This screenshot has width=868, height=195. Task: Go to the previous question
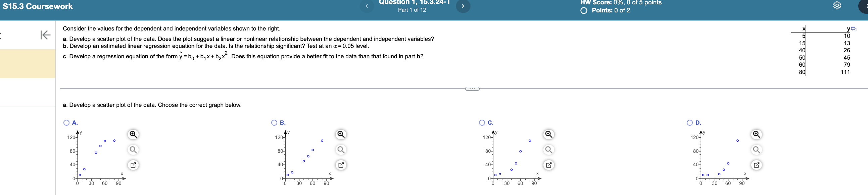367,6
